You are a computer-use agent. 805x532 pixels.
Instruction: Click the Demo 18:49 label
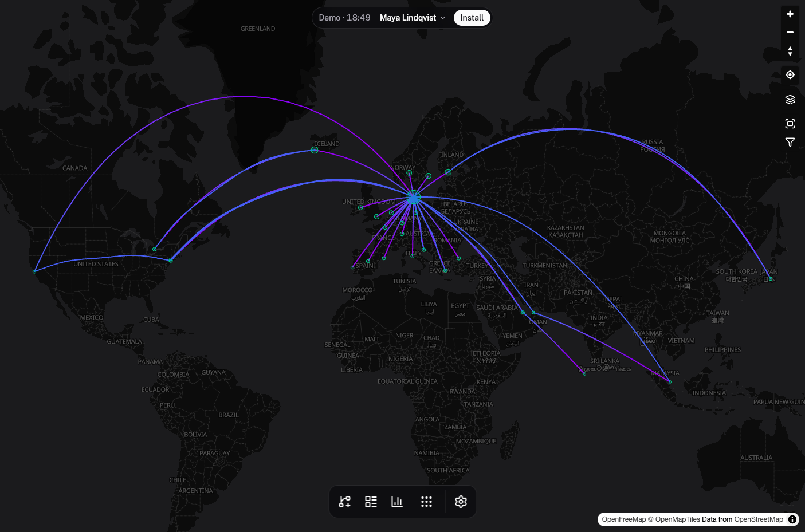[344, 18]
